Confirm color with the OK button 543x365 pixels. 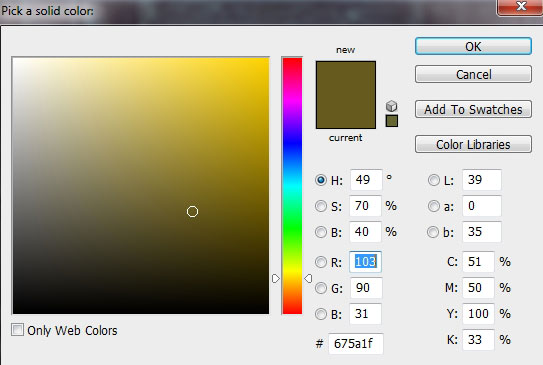473,46
